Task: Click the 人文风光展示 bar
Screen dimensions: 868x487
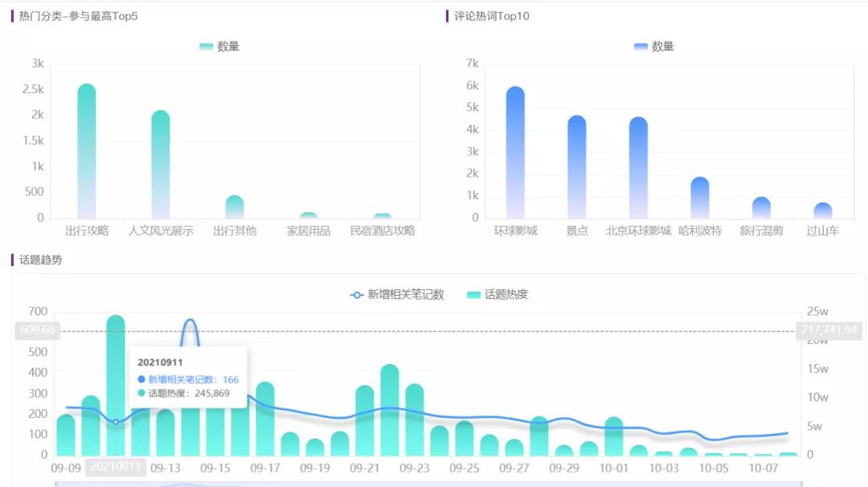Action: coord(161,165)
